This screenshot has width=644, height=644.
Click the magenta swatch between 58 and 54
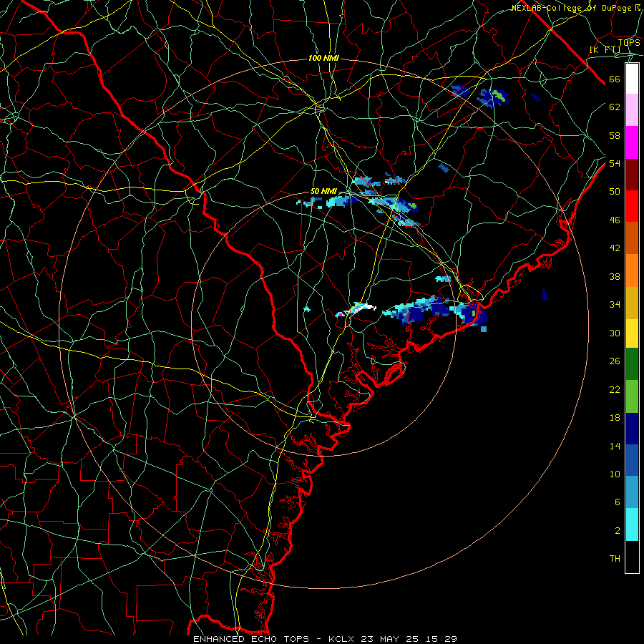(632, 142)
